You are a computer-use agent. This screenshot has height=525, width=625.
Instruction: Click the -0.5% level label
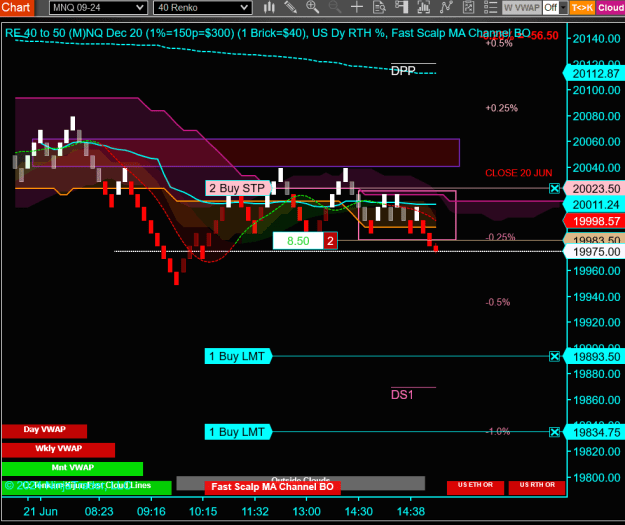(497, 302)
